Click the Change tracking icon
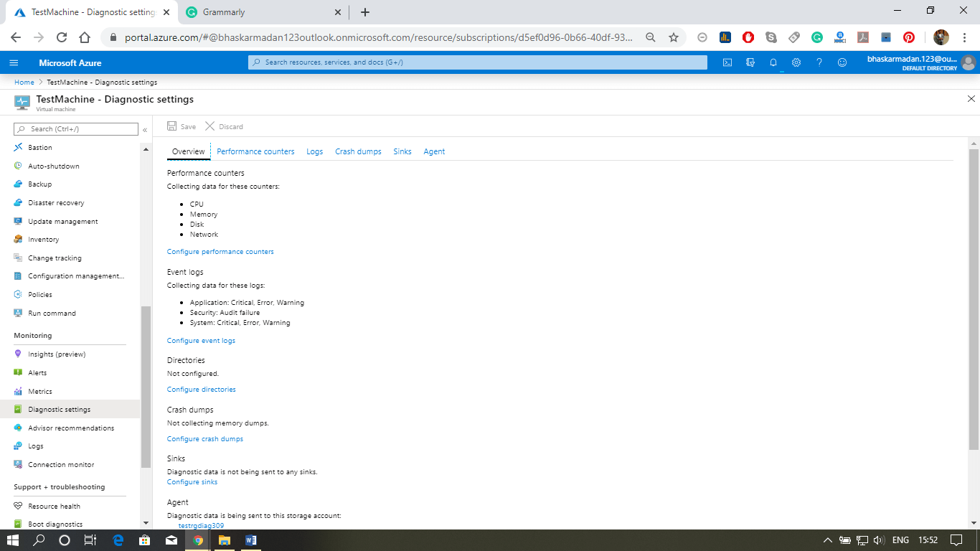Image resolution: width=980 pixels, height=551 pixels. [18, 258]
